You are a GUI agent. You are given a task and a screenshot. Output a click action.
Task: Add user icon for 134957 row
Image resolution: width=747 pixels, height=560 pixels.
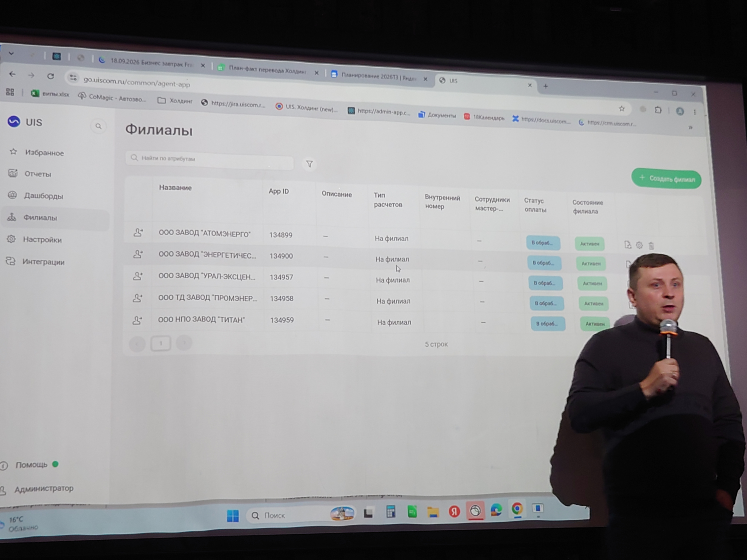(x=137, y=276)
